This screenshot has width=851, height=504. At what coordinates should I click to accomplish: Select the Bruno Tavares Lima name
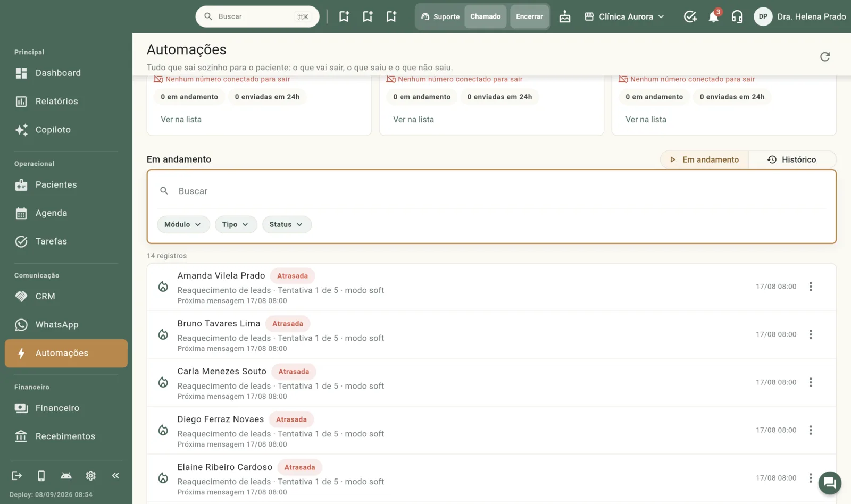(219, 323)
